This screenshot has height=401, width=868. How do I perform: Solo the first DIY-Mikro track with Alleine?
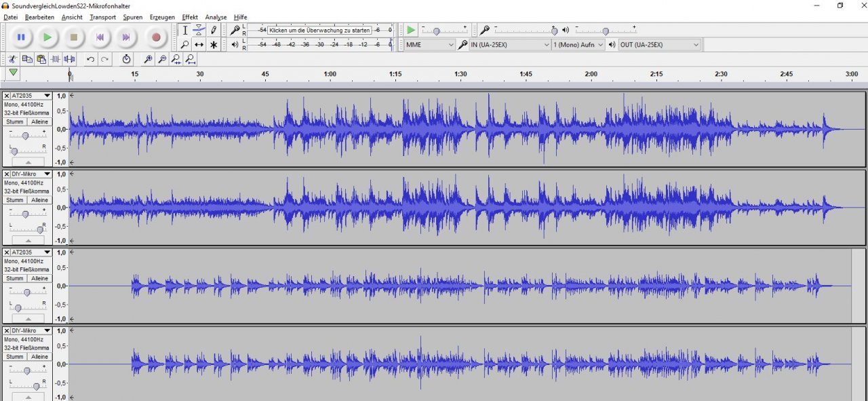pos(39,200)
